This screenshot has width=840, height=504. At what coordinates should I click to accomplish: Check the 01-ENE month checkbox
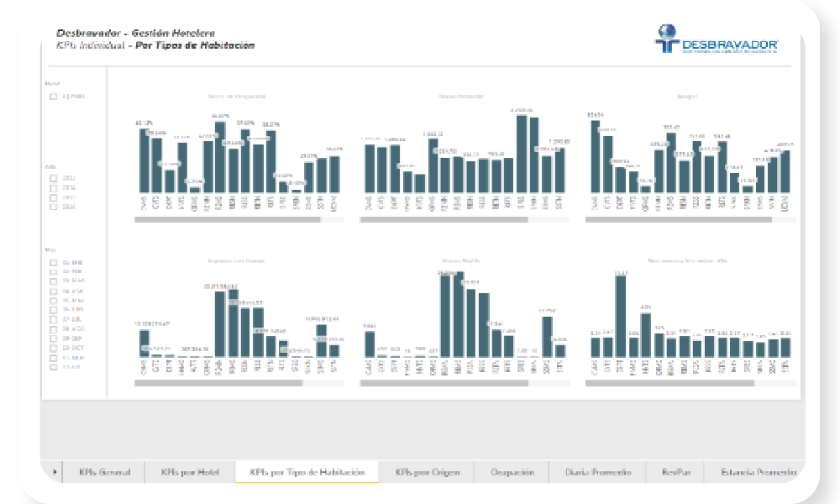(x=53, y=262)
